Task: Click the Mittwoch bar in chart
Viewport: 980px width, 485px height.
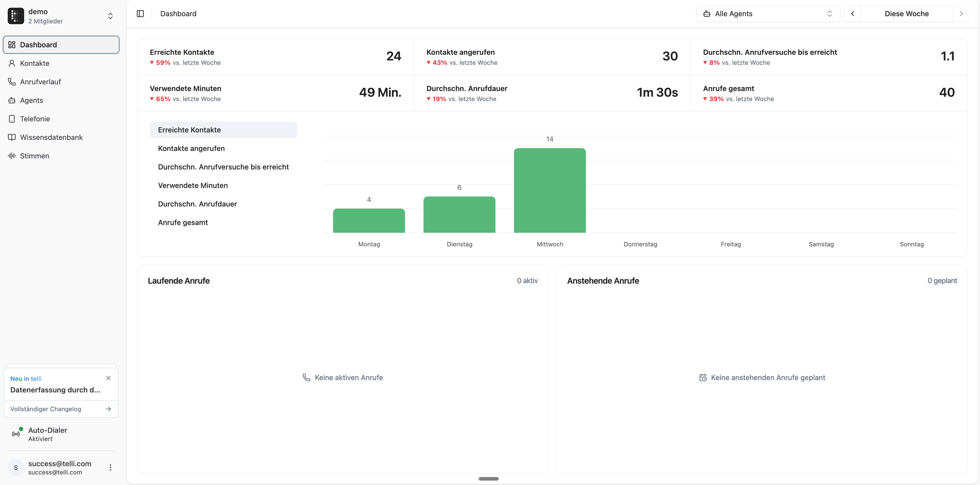Action: pos(549,190)
